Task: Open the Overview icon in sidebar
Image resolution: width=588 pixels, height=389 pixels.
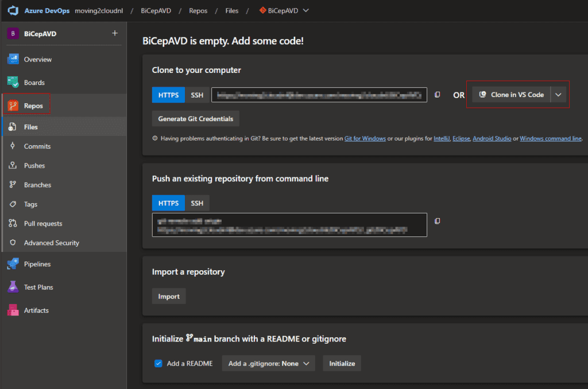Action: (x=13, y=60)
